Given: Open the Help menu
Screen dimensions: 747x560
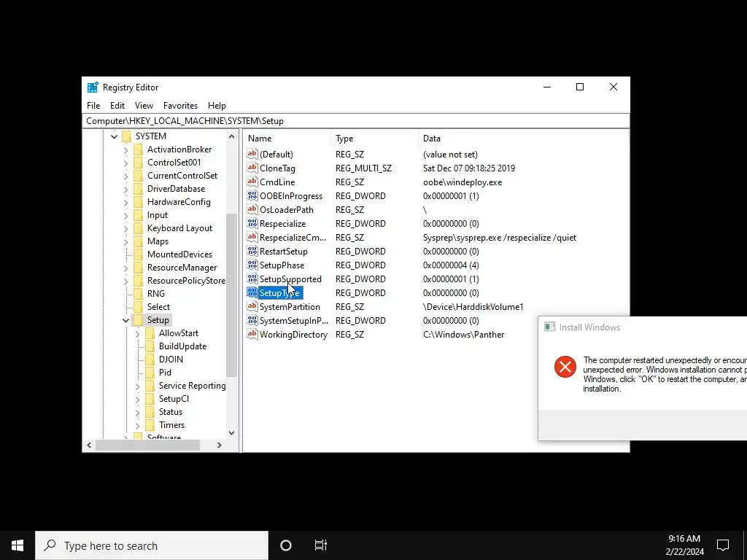Looking at the screenshot, I should click(x=217, y=106).
